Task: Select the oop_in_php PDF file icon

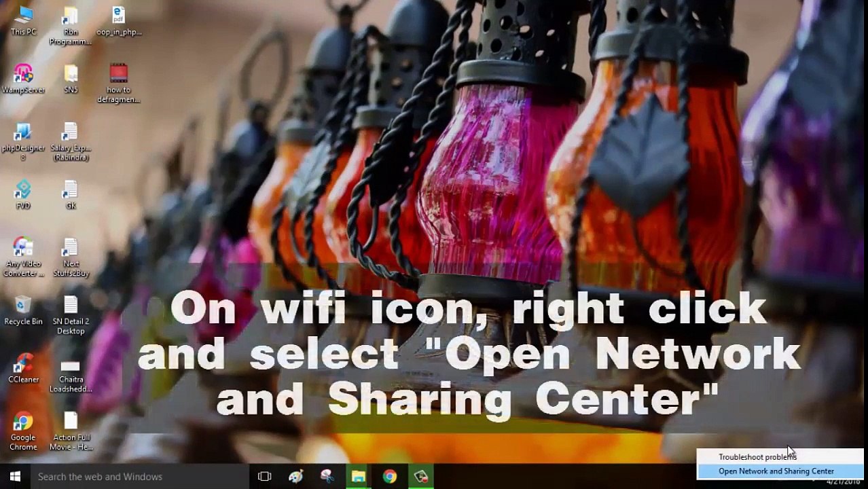Action: tap(119, 20)
